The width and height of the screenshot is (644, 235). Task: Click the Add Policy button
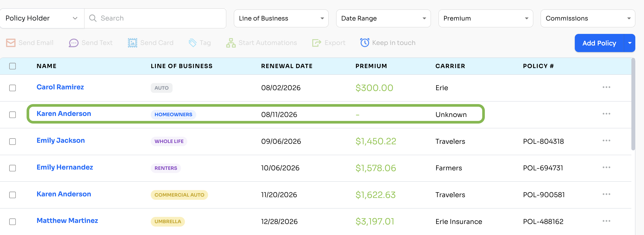(x=599, y=43)
